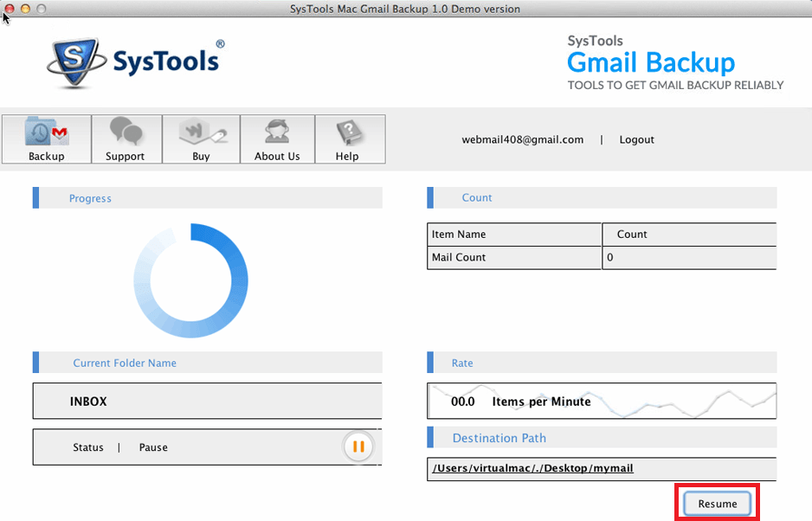The height and width of the screenshot is (521, 812).
Task: Click the SysTools shield logo
Action: [x=77, y=63]
